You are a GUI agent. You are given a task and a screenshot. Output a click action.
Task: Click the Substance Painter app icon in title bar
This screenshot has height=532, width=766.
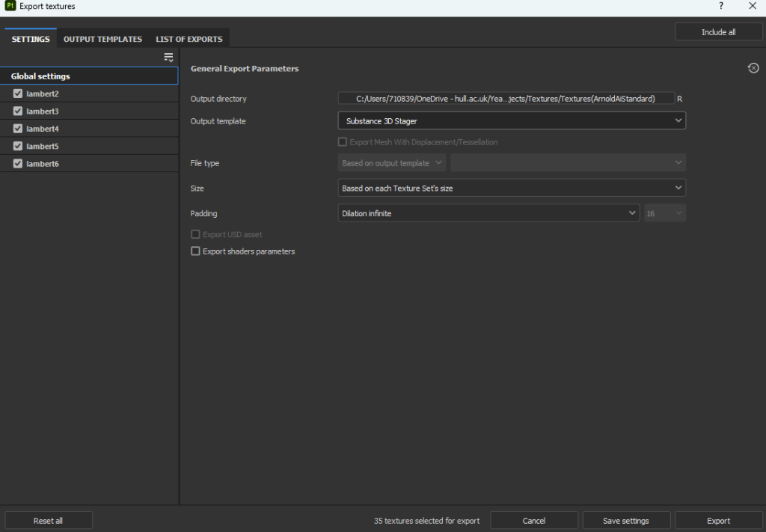point(10,7)
